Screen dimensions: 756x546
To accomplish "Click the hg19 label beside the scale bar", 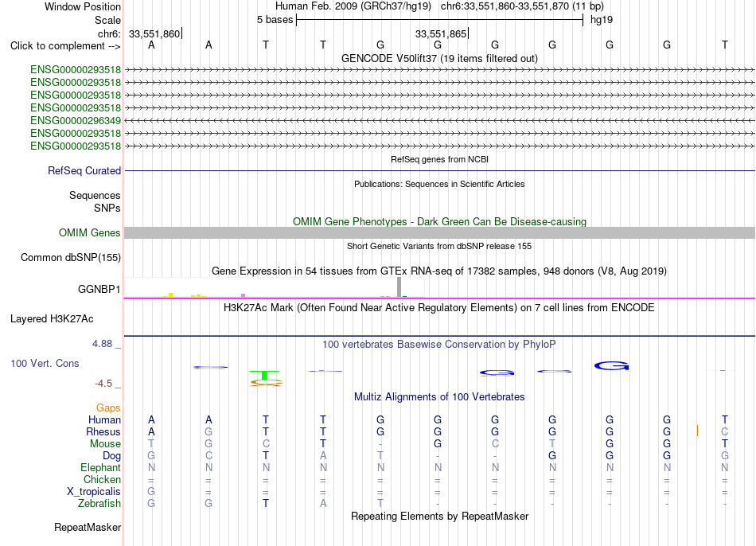I will tap(602, 20).
